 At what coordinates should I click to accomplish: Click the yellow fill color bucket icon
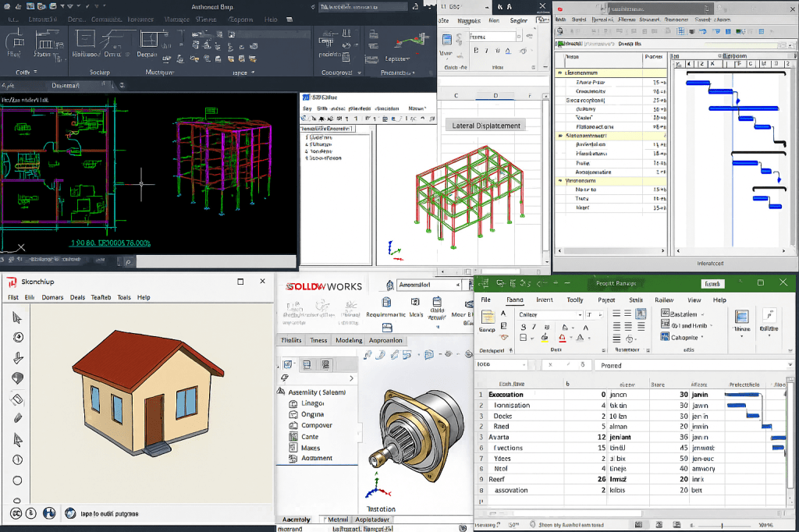(544, 339)
